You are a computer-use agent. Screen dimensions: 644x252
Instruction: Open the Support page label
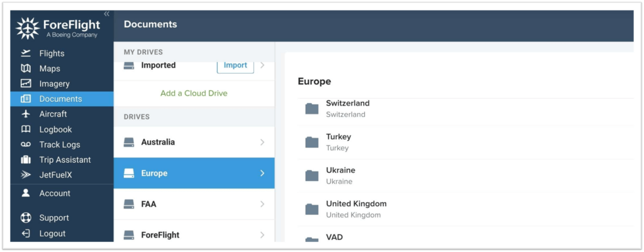[54, 218]
